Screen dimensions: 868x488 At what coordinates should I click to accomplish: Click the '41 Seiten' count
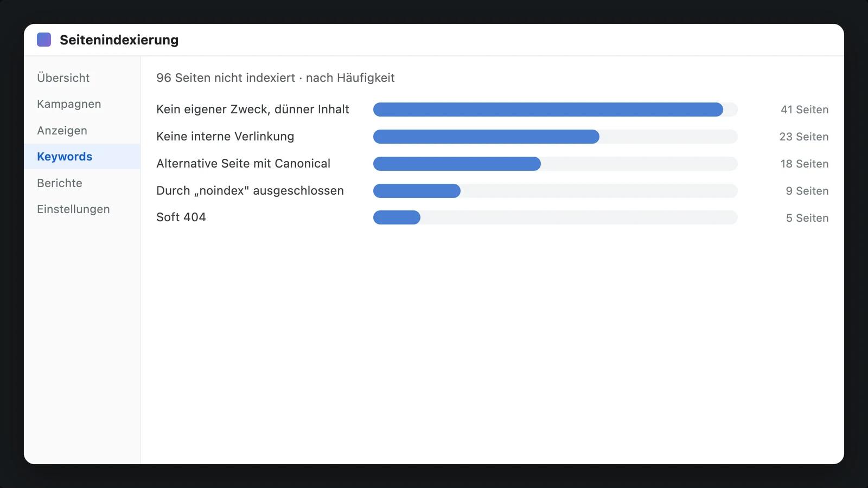coord(805,110)
